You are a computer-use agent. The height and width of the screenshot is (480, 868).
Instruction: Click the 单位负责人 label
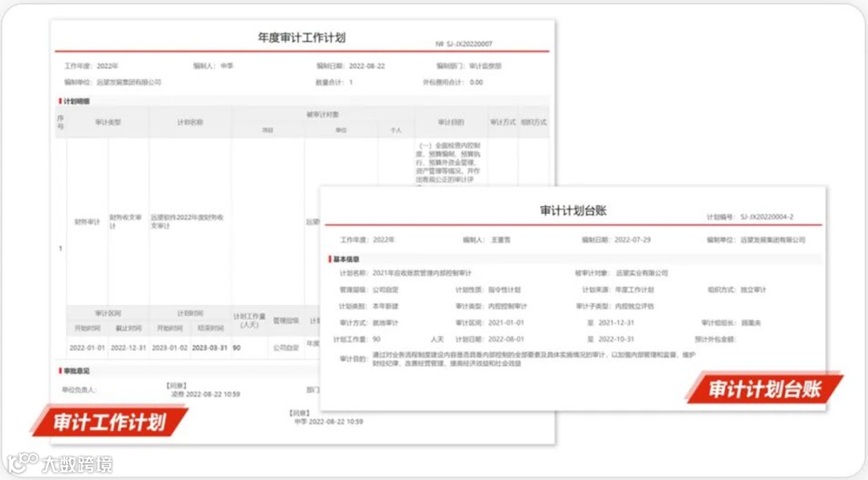click(79, 390)
